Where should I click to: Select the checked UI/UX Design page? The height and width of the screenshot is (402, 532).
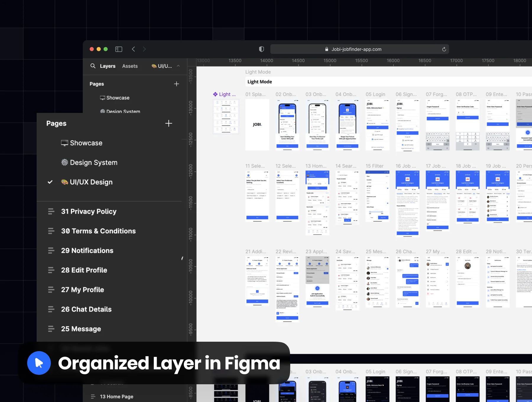pos(87,182)
